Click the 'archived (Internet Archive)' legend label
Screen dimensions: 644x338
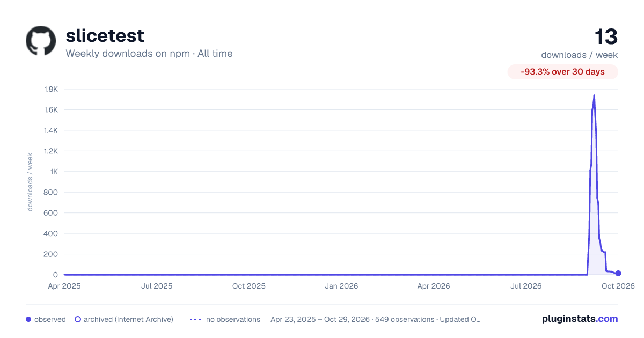128,319
